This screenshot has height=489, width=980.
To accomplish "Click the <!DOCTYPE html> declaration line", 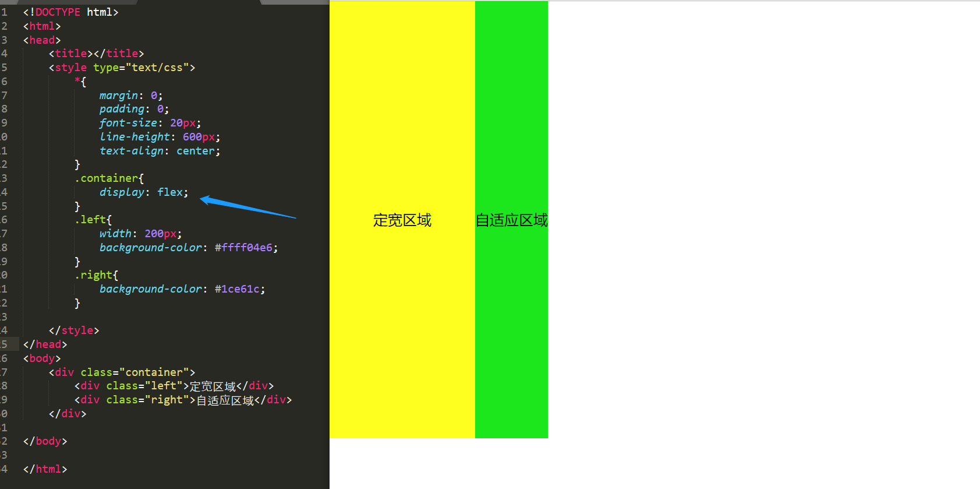I will pos(70,12).
